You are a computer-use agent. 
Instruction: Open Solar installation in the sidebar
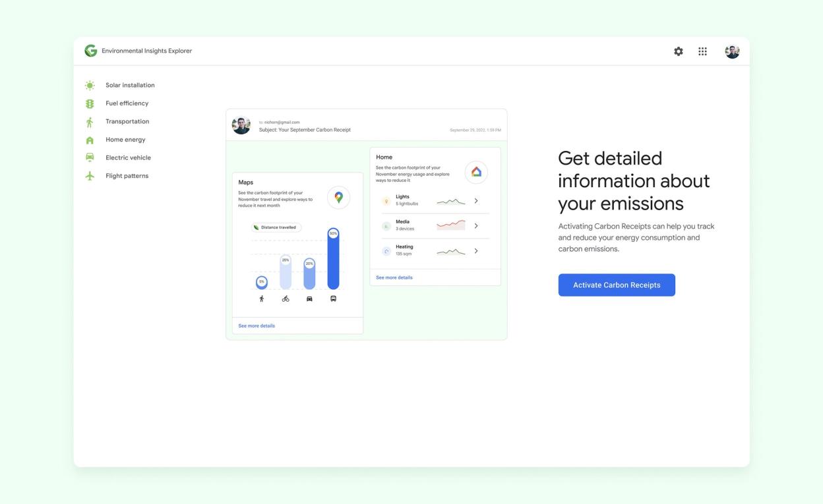point(130,85)
